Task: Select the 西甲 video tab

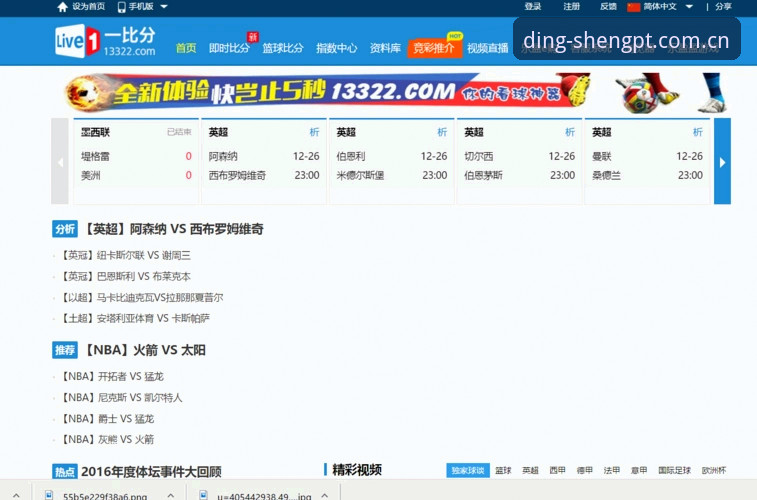Action: coord(557,471)
